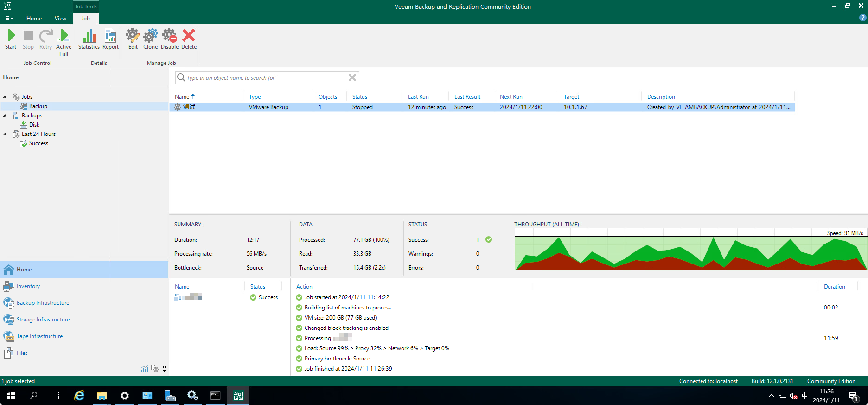This screenshot has height=405, width=868.
Task: Switch to the Job ribbon tab
Action: click(86, 19)
